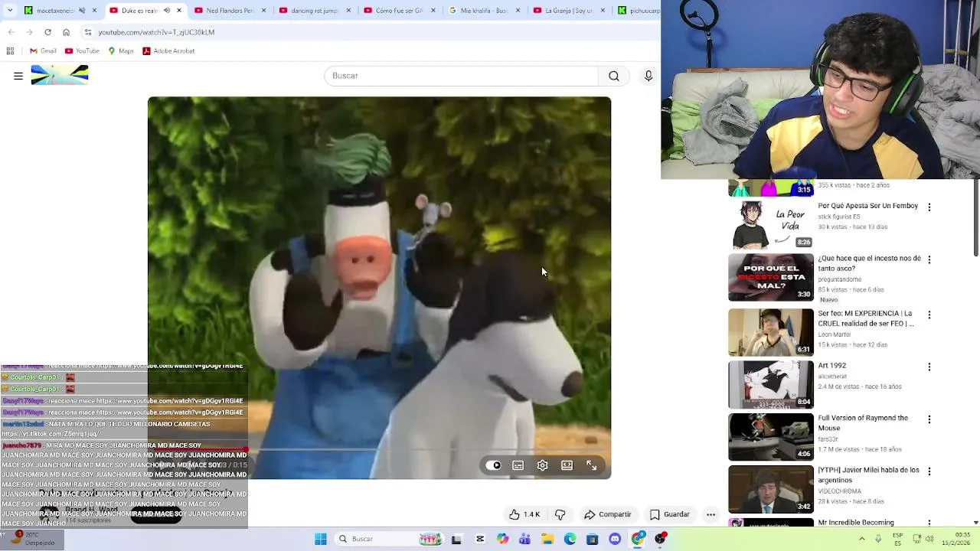Open Copilot from the taskbar
980x551 pixels.
pyautogui.click(x=502, y=539)
